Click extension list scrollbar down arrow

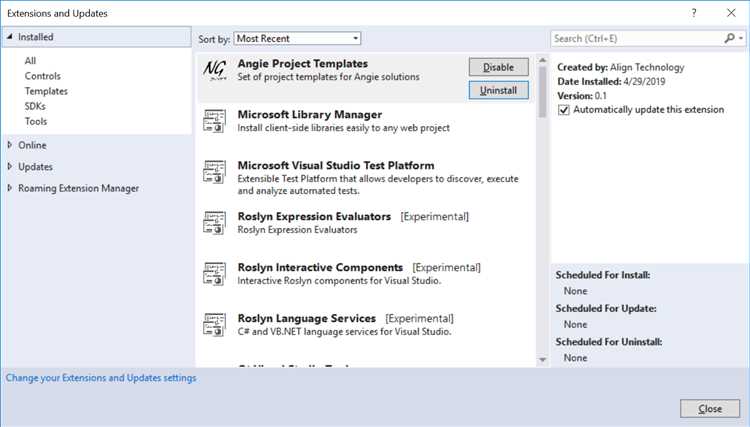click(x=542, y=360)
